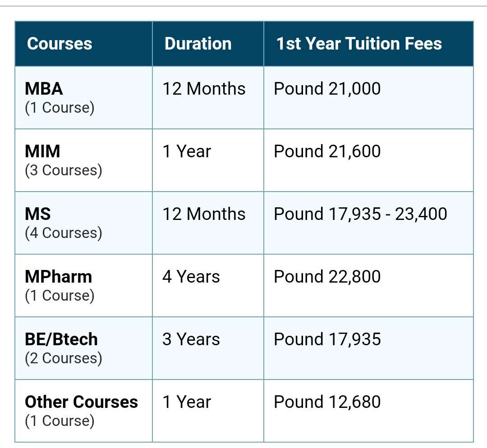Click the Pound 21,000 fee cell

pyautogui.click(x=327, y=89)
